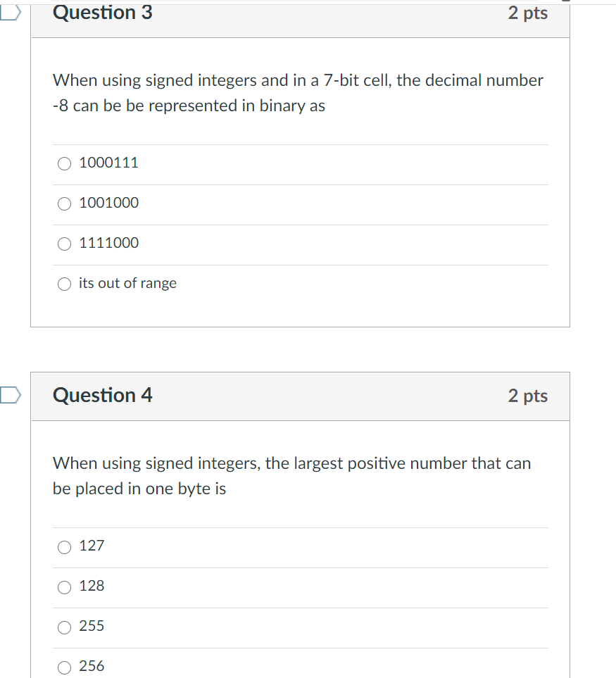Select answer 255 for Question 4
Screen dimensions: 616x678
(x=63, y=627)
